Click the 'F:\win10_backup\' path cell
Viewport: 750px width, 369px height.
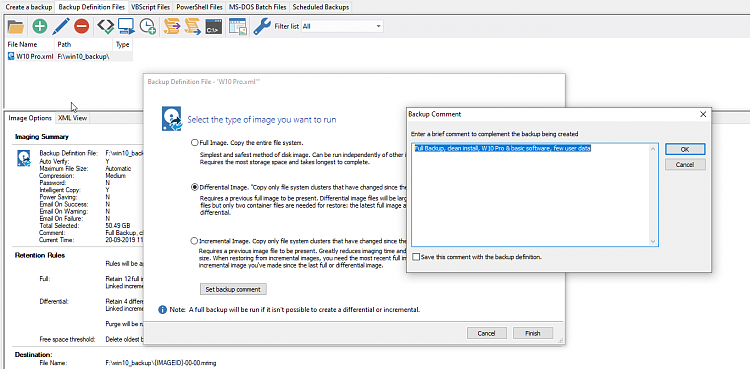84,56
